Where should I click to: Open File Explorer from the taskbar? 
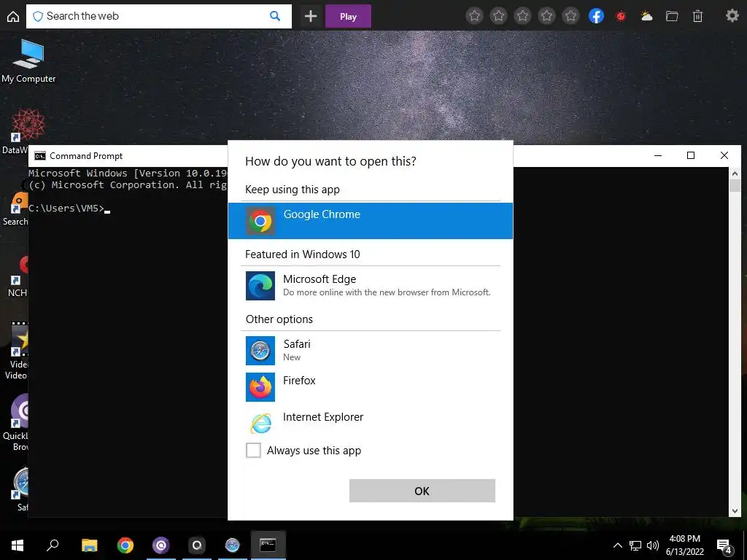point(89,545)
